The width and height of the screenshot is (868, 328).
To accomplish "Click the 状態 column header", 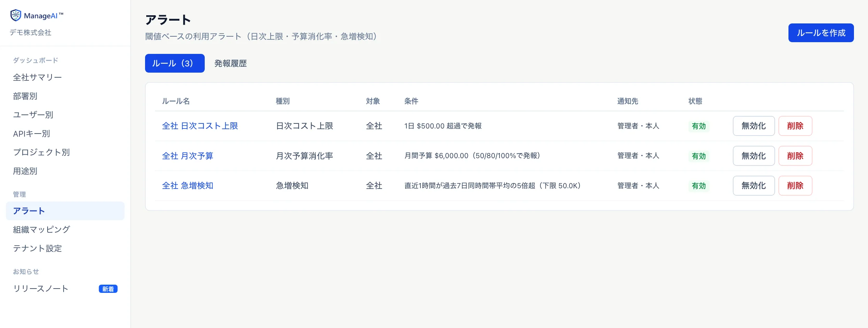I will coord(695,101).
